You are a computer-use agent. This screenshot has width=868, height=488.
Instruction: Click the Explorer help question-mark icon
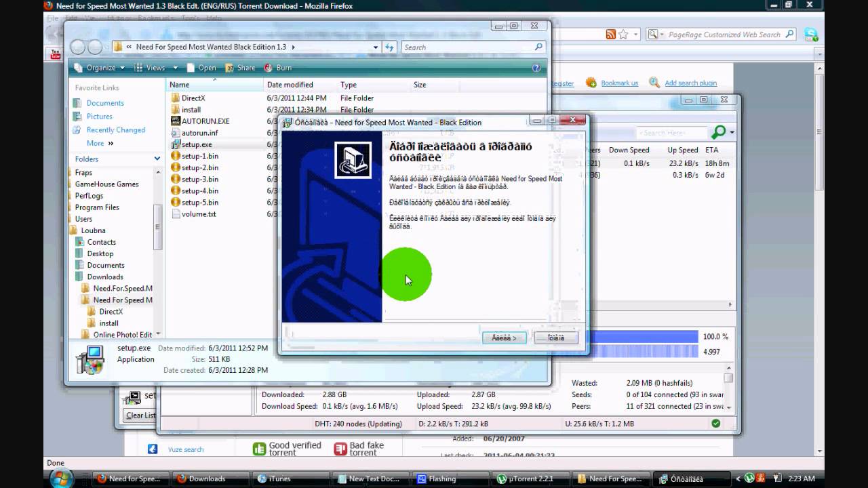[x=536, y=68]
